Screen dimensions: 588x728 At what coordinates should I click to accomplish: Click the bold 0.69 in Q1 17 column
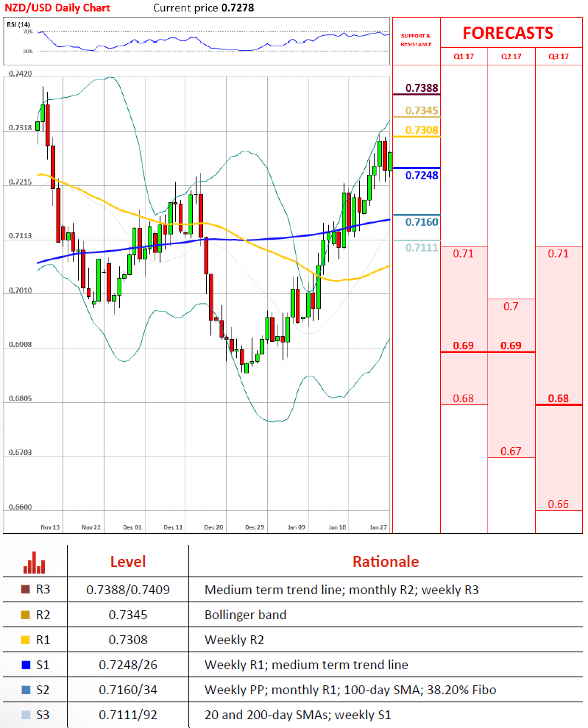[464, 346]
